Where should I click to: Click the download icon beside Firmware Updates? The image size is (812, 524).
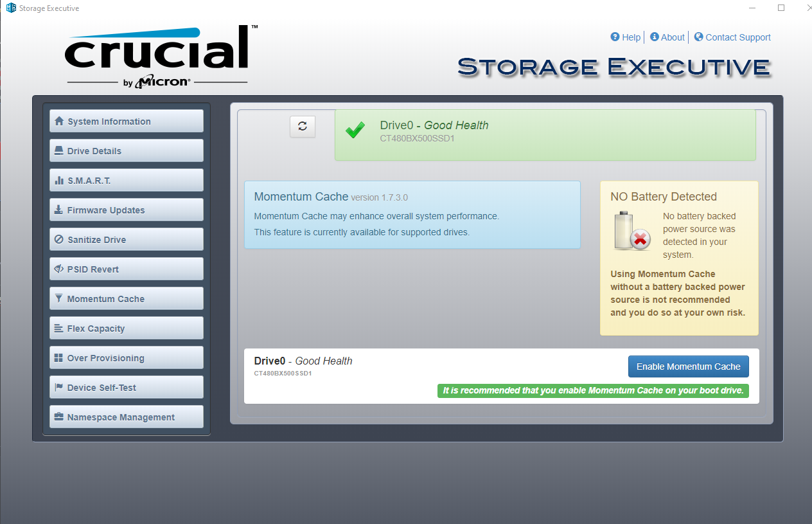pos(59,210)
